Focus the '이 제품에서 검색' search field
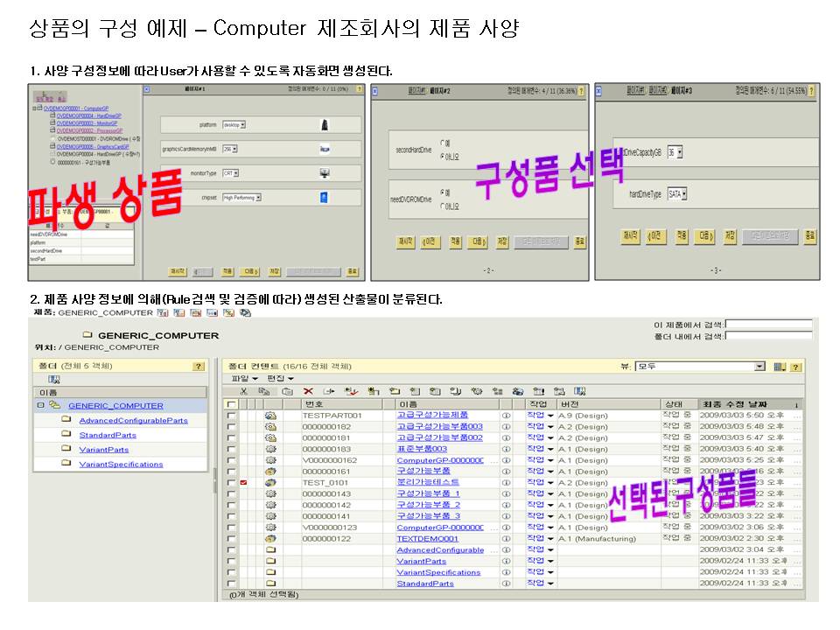 (x=769, y=324)
